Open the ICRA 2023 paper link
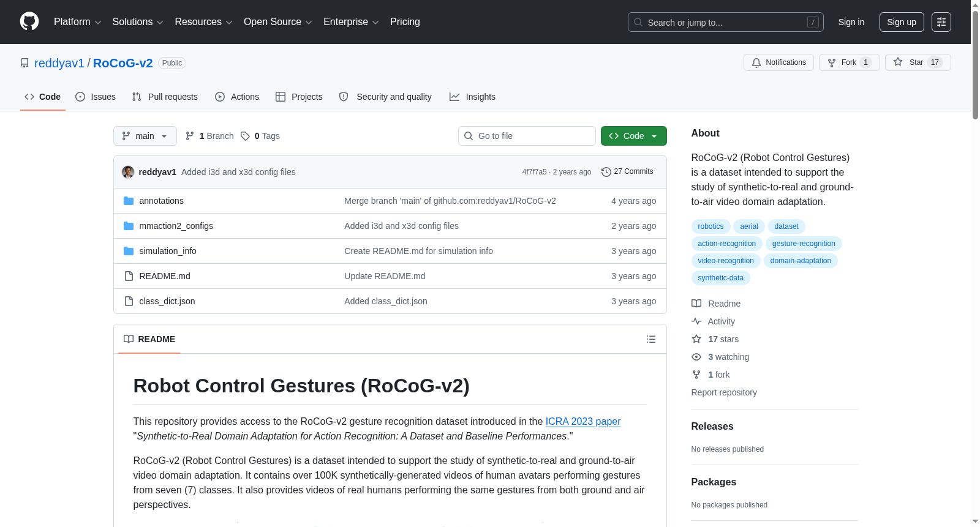Viewport: 980px width, 527px height. coord(583,421)
